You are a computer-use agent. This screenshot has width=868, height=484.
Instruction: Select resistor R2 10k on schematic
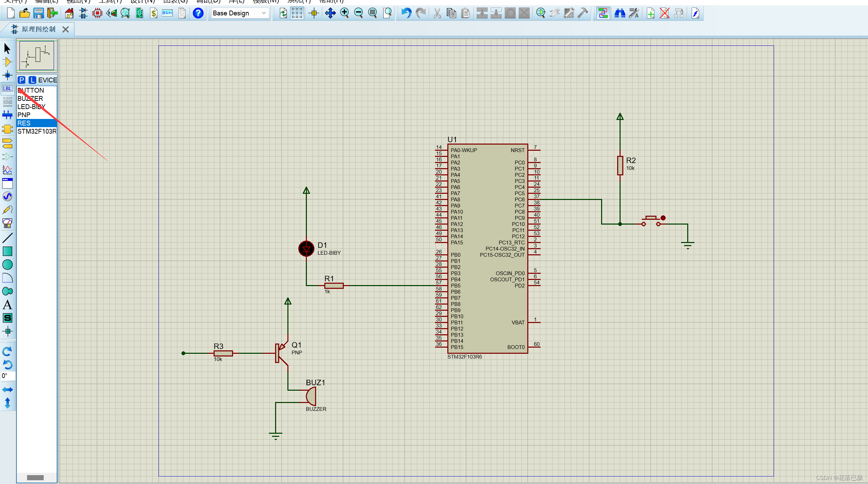pos(620,165)
